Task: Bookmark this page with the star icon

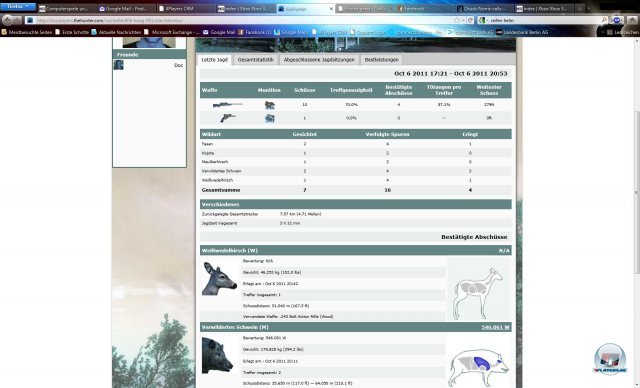Action: 457,20
